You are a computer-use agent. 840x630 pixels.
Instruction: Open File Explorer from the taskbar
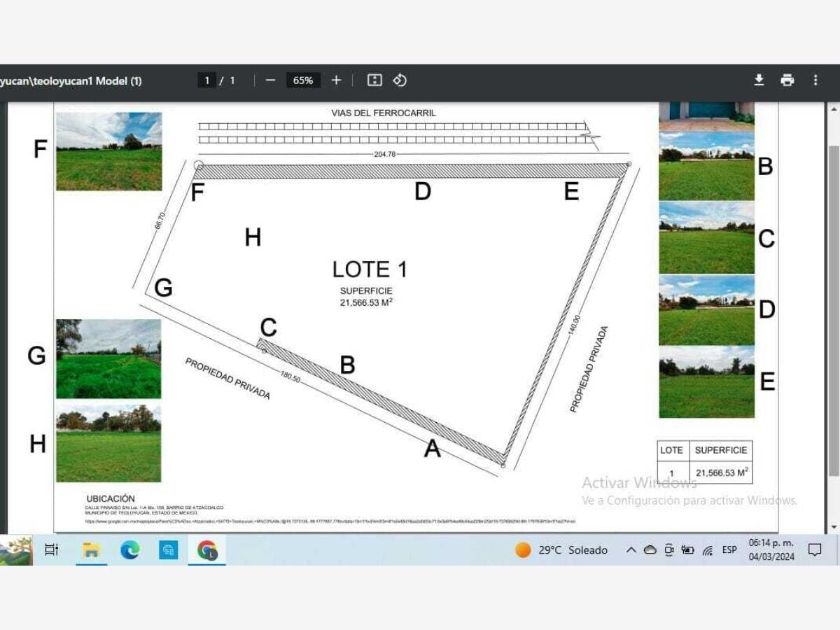pos(91,550)
